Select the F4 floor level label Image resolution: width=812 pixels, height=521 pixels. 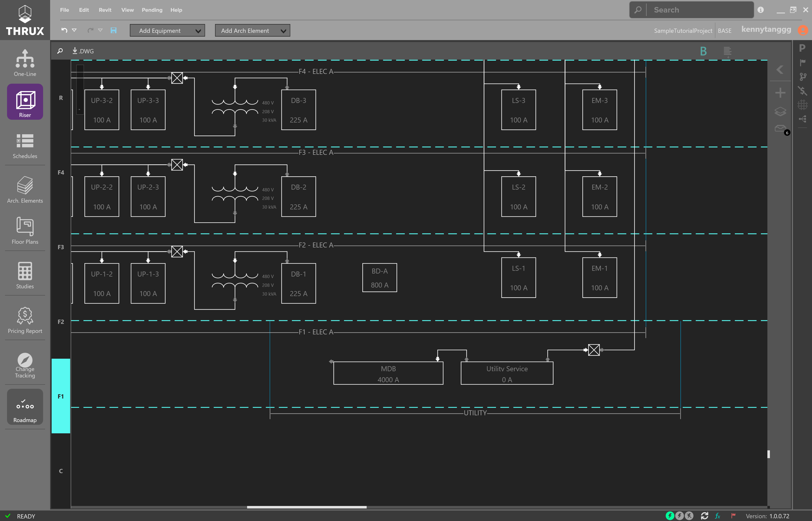[61, 173]
